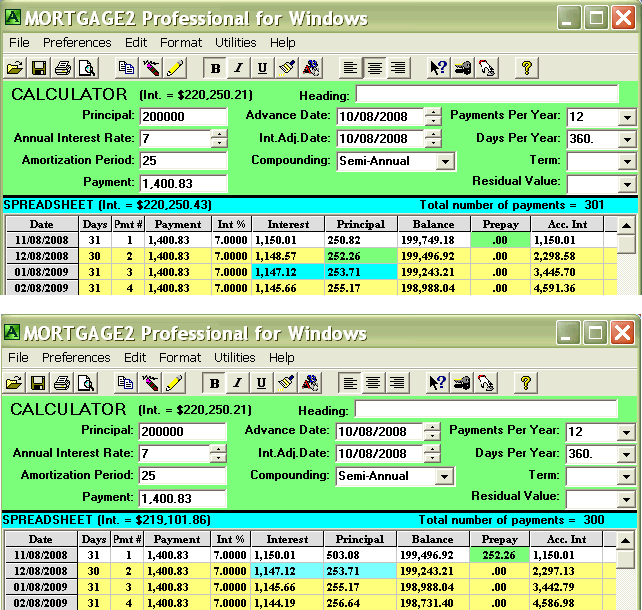Click the Save icon in the top window
The height and width of the screenshot is (610, 642).
point(39,68)
